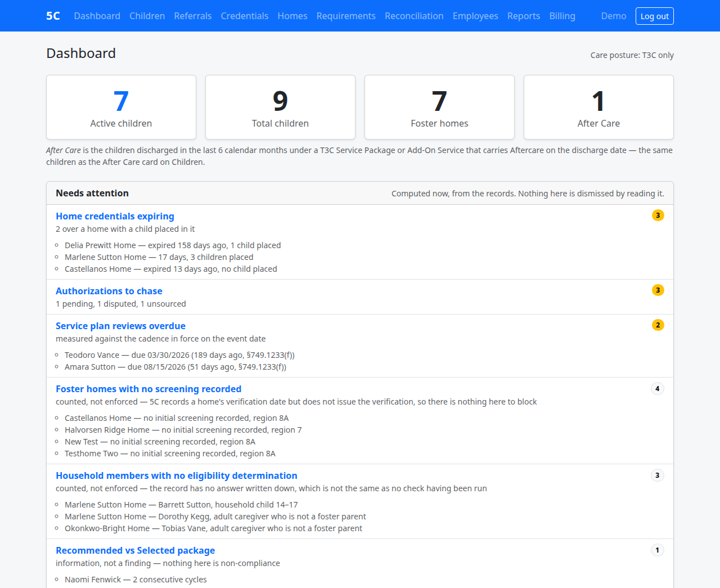Select the Foster homes stat card

click(439, 107)
